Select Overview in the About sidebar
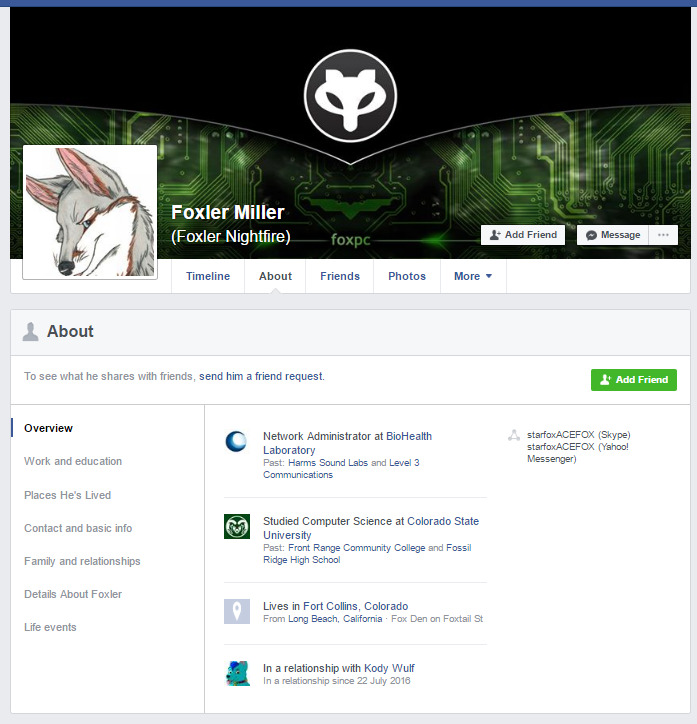This screenshot has height=724, width=697. click(x=48, y=428)
